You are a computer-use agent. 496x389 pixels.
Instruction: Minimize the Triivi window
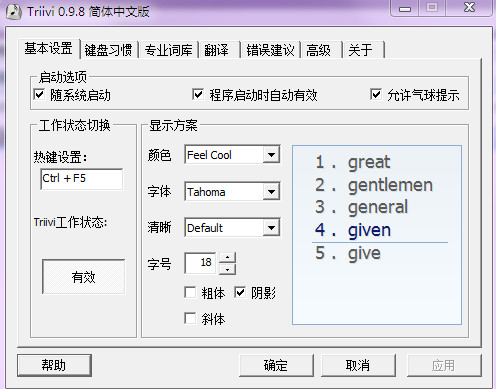click(405, 8)
